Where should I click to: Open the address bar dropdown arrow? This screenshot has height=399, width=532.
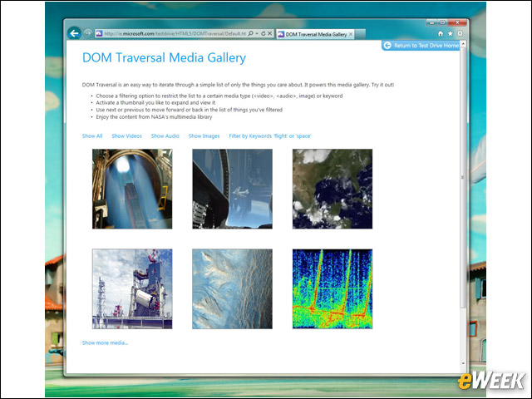click(257, 33)
